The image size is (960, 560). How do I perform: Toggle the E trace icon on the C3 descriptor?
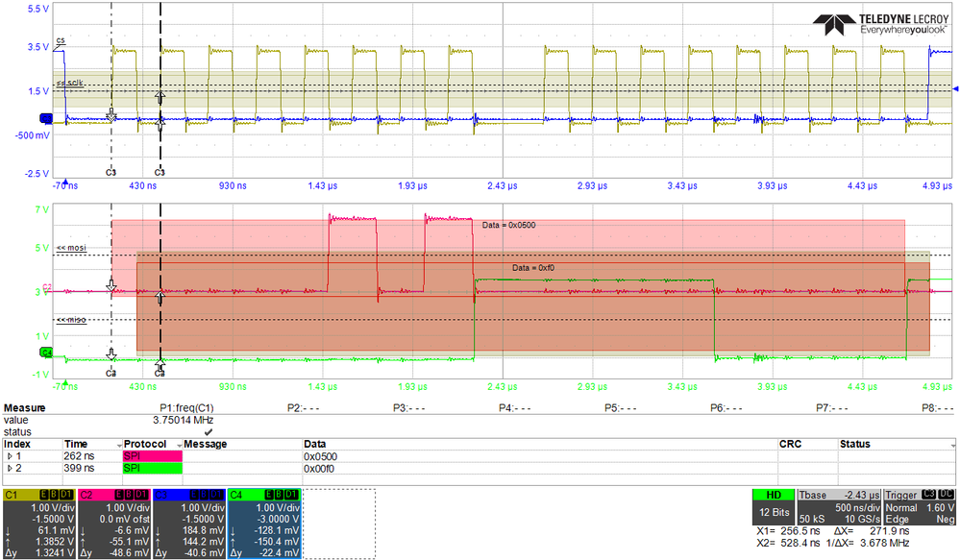(194, 494)
